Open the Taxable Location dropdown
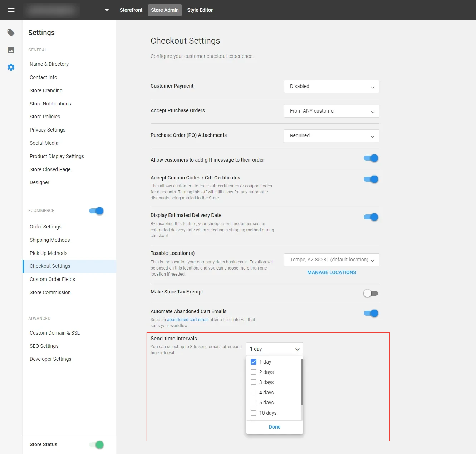This screenshot has width=476, height=454. (332, 260)
